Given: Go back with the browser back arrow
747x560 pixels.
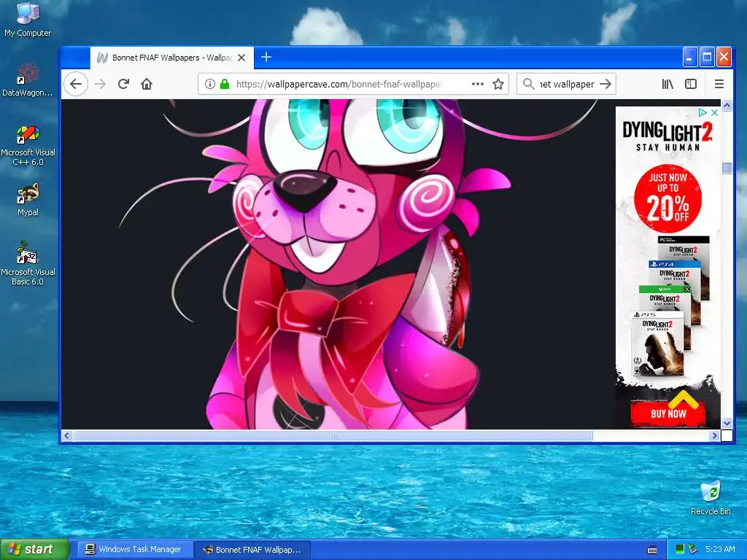Looking at the screenshot, I should (x=76, y=85).
